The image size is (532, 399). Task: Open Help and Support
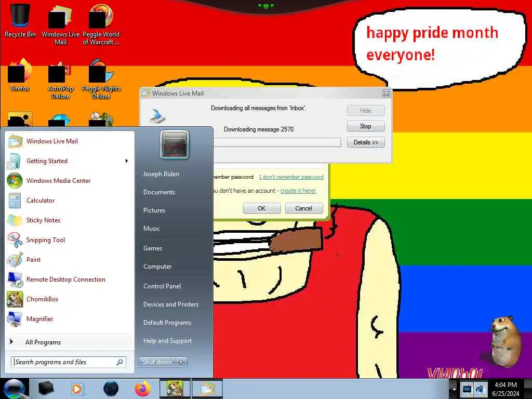[167, 341]
